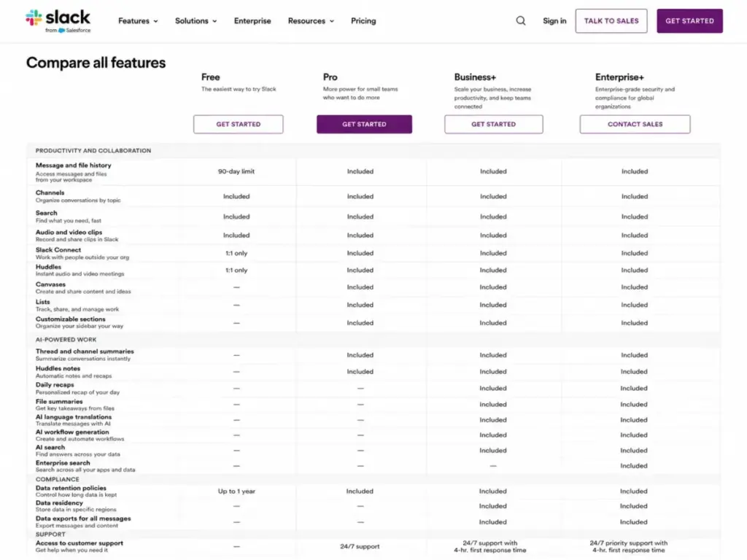Viewport: 747px width, 560px height.
Task: Click the Compliance section header
Action: 57,479
